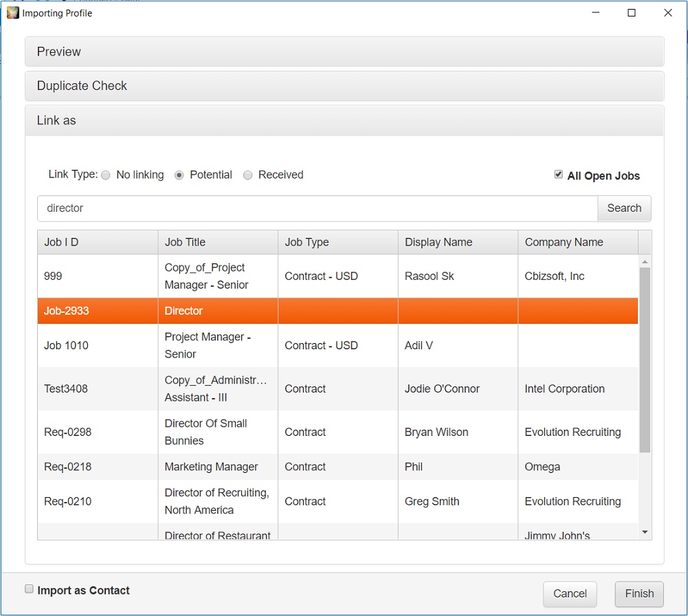Select the No linking radio button
Screen dimensions: 688x616
[106, 175]
